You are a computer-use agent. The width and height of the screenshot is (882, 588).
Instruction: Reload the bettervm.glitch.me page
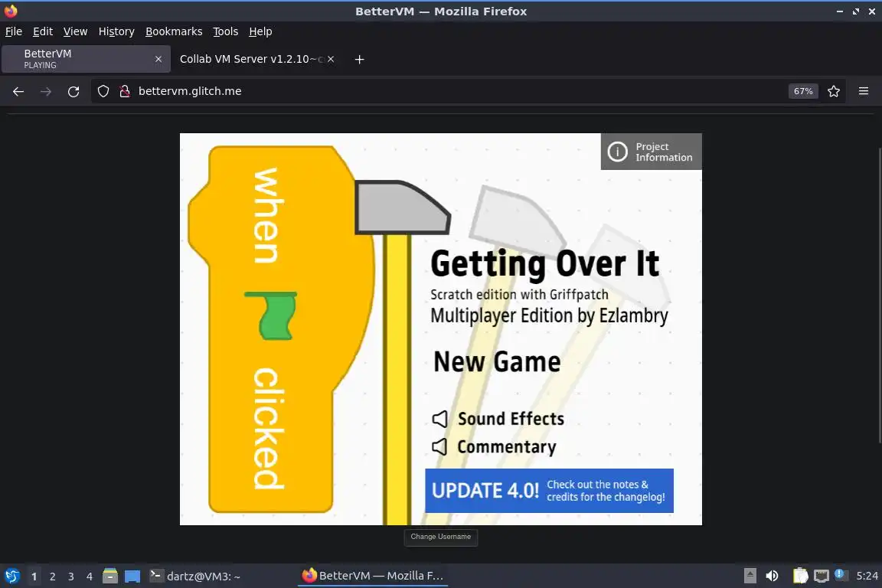coord(73,91)
